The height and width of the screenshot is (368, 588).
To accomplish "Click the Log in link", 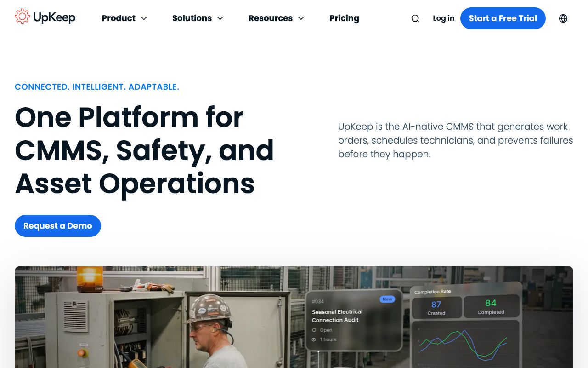I will [443, 18].
